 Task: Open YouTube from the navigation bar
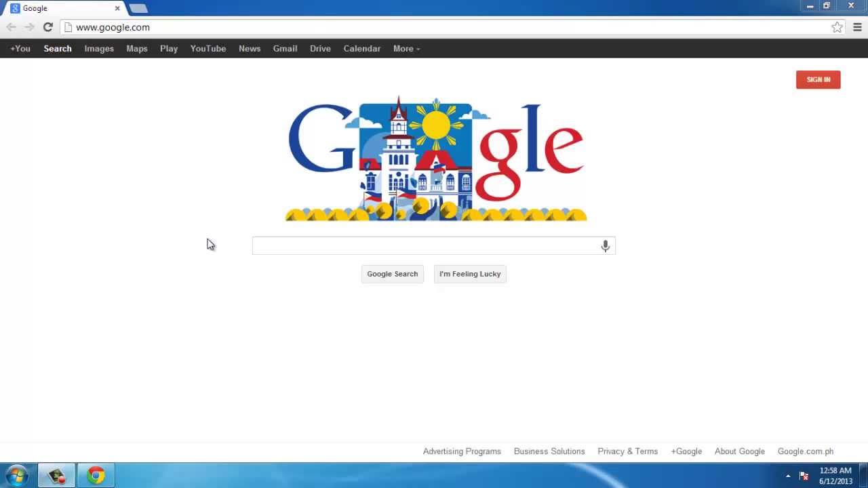[x=208, y=48]
